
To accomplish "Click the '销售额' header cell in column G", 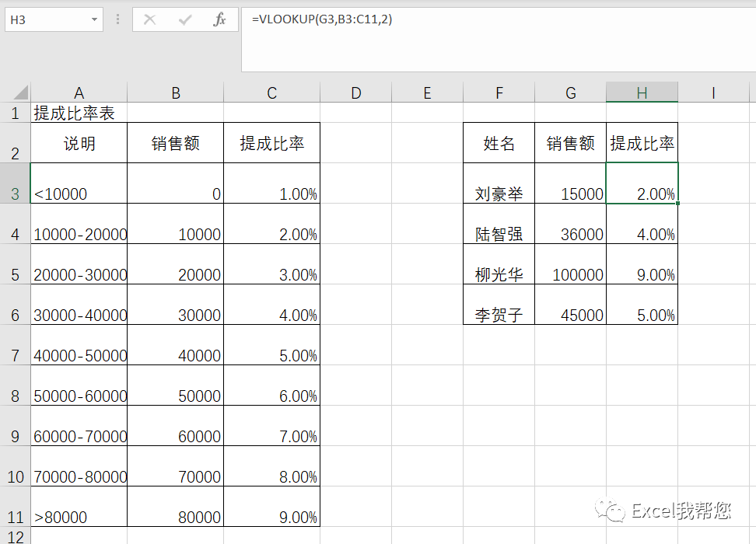I will pos(570,143).
